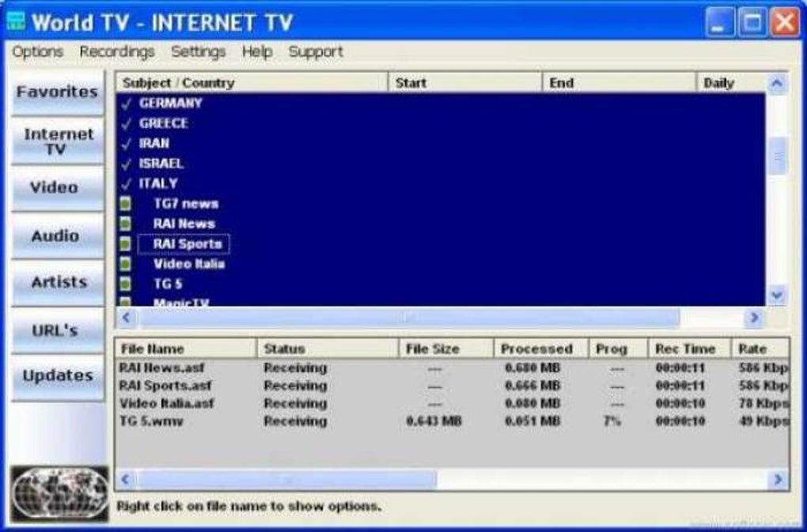
Task: Click the End column header
Action: [x=619, y=83]
